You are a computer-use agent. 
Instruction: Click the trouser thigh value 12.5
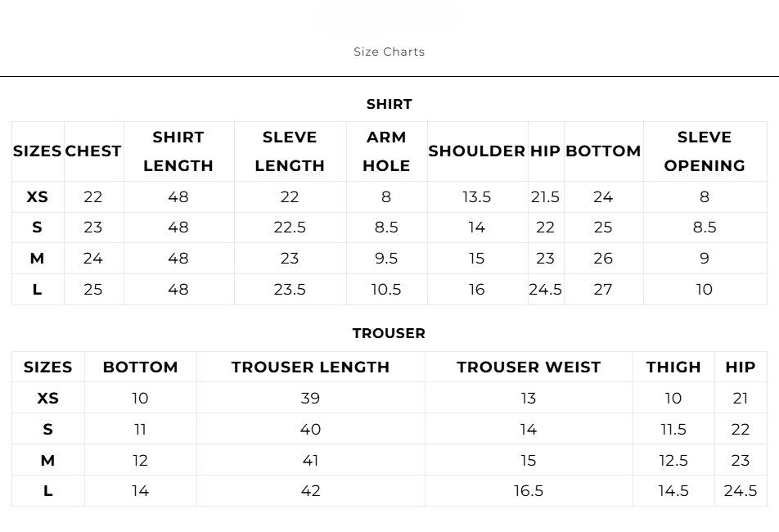(673, 460)
